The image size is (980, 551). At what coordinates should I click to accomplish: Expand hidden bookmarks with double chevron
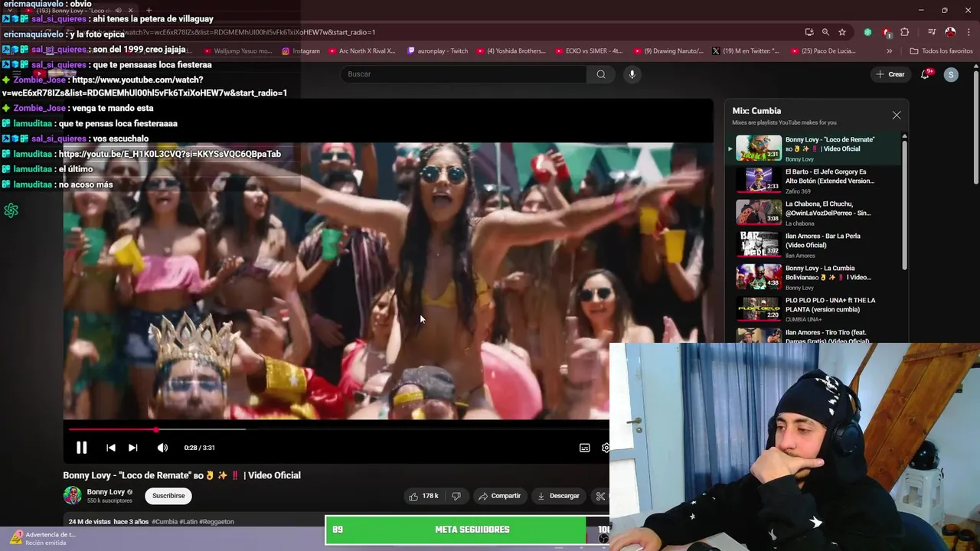click(x=889, y=51)
